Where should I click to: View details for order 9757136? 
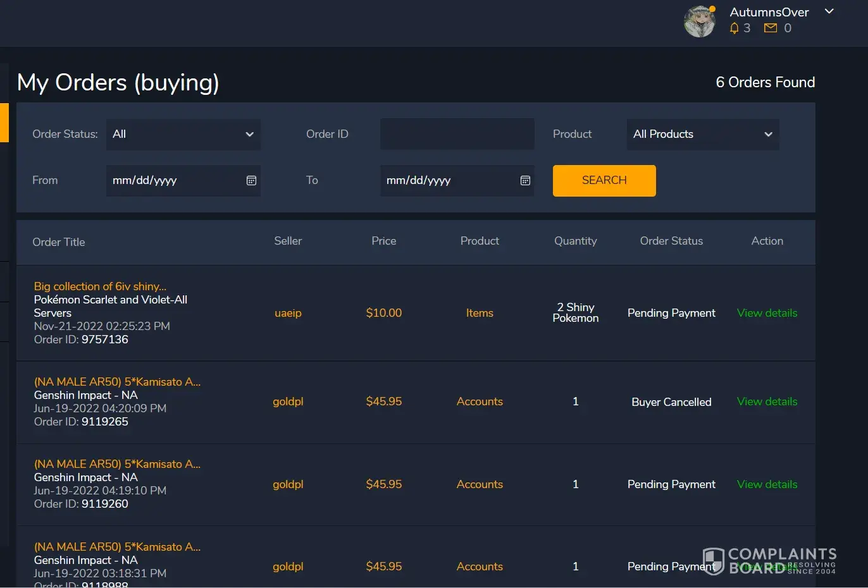[767, 313]
